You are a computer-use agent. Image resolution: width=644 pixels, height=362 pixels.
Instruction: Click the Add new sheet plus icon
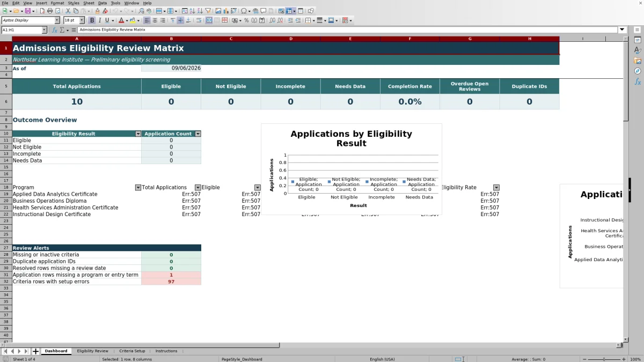point(35,351)
